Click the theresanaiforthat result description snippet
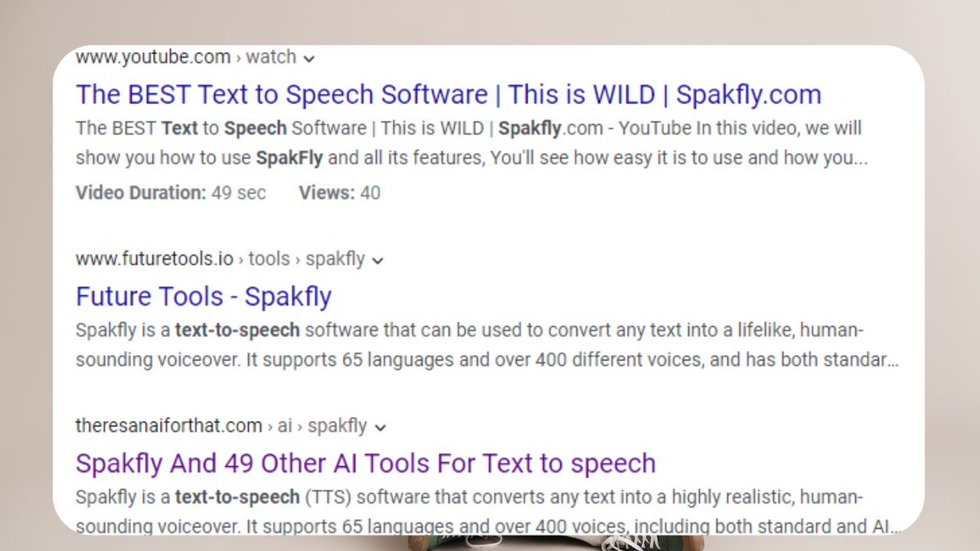Screen dimensions: 980x551 (x=488, y=511)
